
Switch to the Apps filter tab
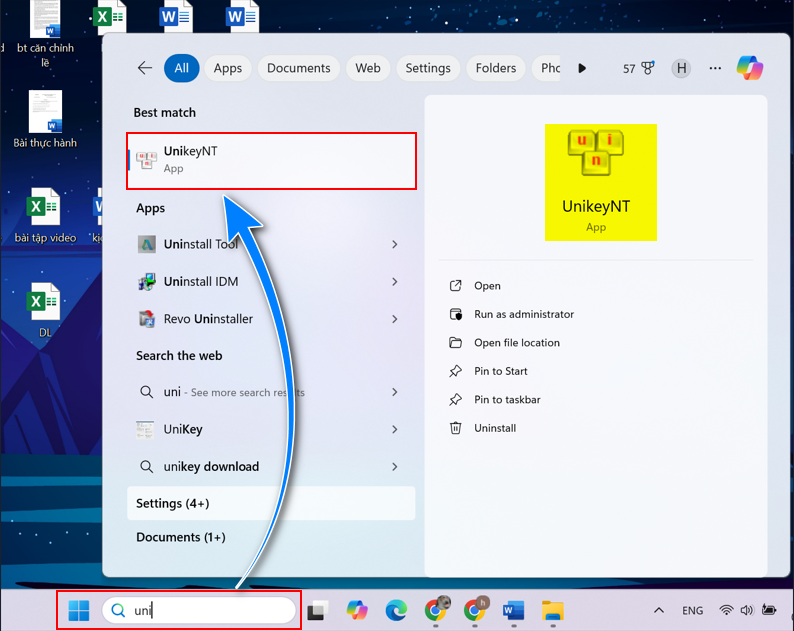tap(228, 68)
